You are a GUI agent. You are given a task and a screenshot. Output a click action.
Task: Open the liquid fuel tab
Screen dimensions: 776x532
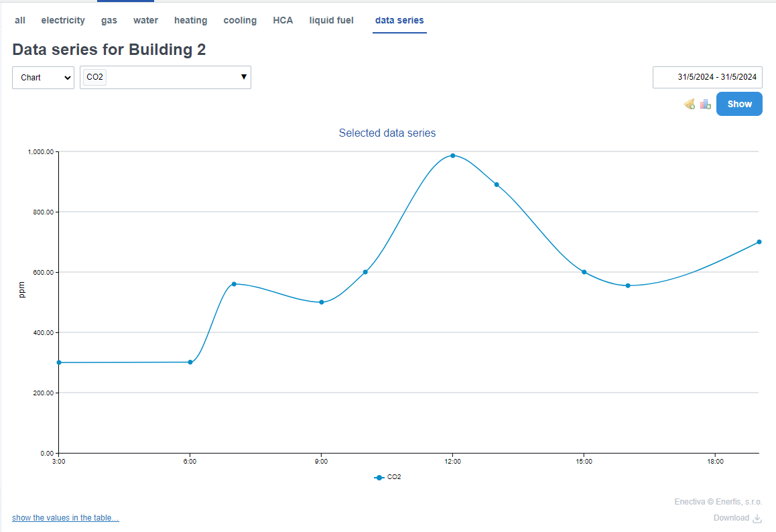point(331,20)
